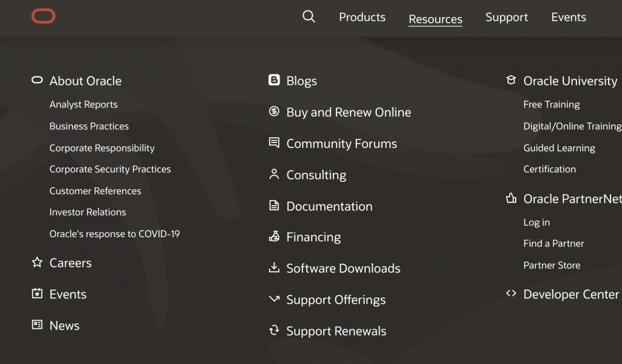Click the Support Renewals refresh icon
Screen dimensions: 622x364
[274, 331]
